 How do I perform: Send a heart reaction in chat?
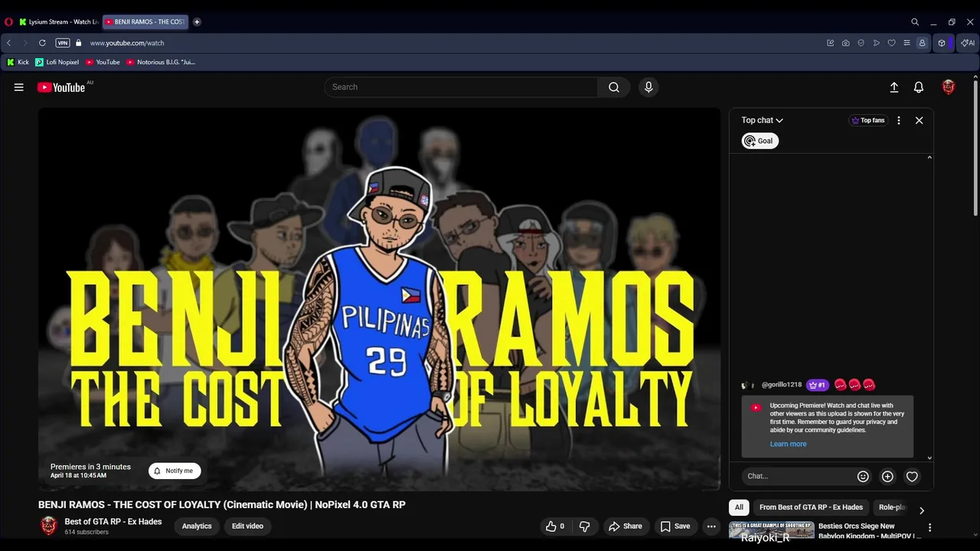[x=912, y=476]
